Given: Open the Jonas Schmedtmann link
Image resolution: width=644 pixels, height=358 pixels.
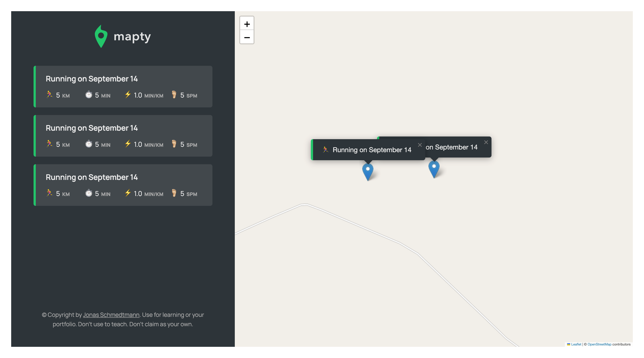Looking at the screenshot, I should (111, 315).
